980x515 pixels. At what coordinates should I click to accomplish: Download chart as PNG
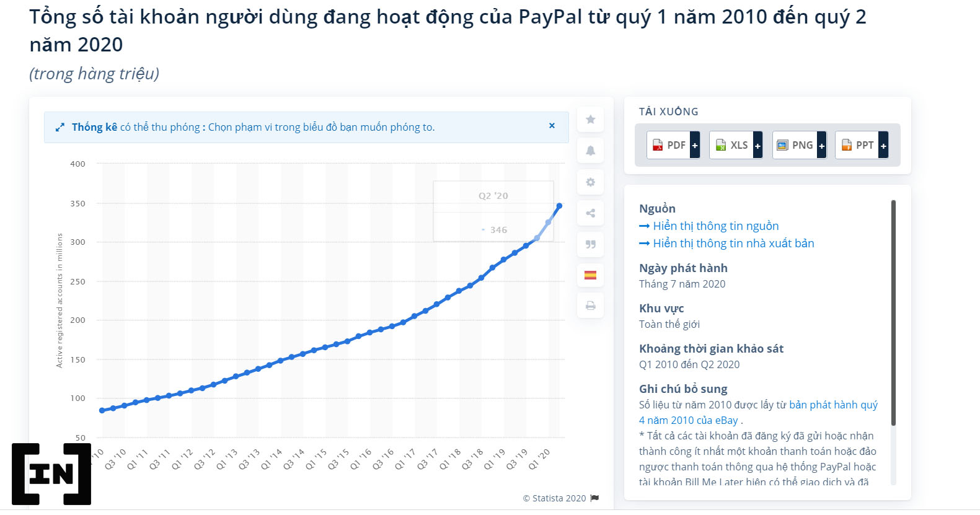tap(795, 145)
